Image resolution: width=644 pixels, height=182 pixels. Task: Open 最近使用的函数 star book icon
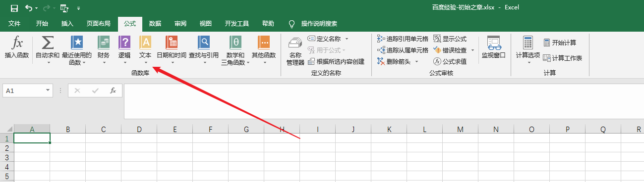point(77,43)
